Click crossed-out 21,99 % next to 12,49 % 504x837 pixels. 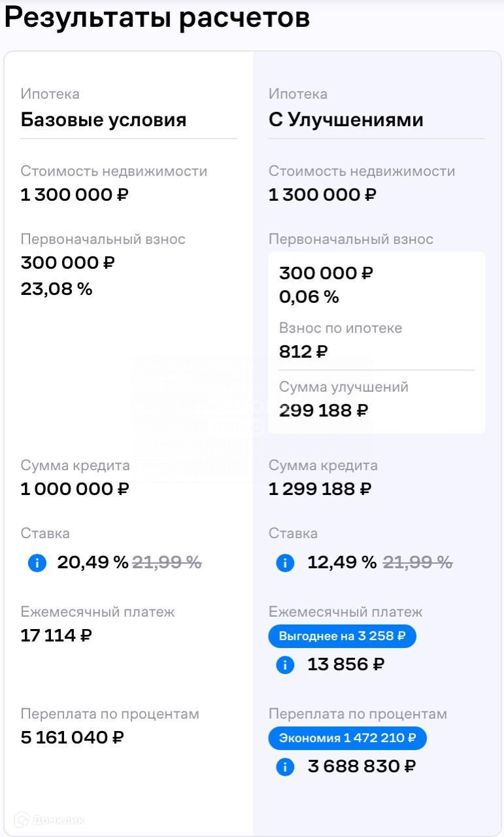click(417, 562)
